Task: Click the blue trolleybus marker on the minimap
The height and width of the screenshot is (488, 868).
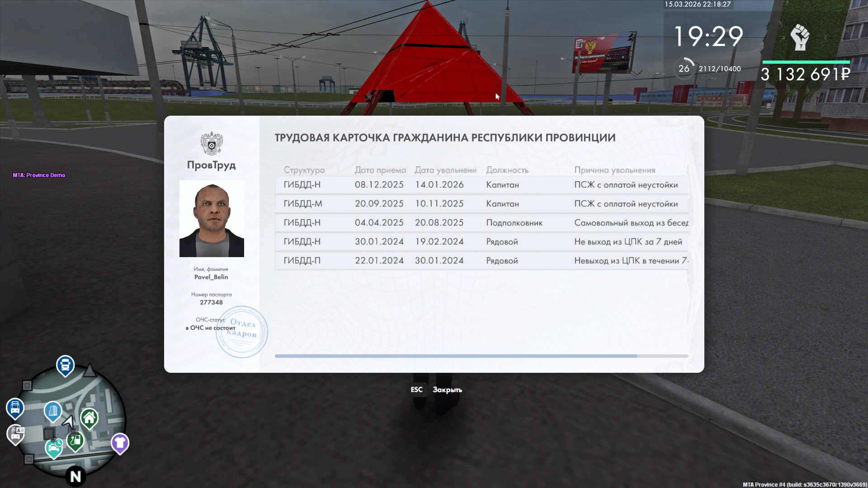Action: click(15, 408)
